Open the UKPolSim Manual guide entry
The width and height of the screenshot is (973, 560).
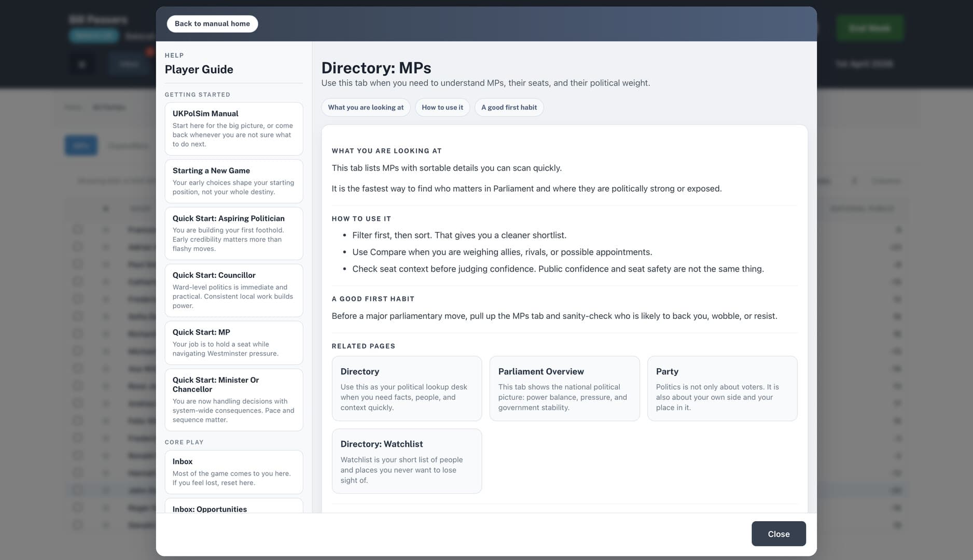click(x=233, y=129)
